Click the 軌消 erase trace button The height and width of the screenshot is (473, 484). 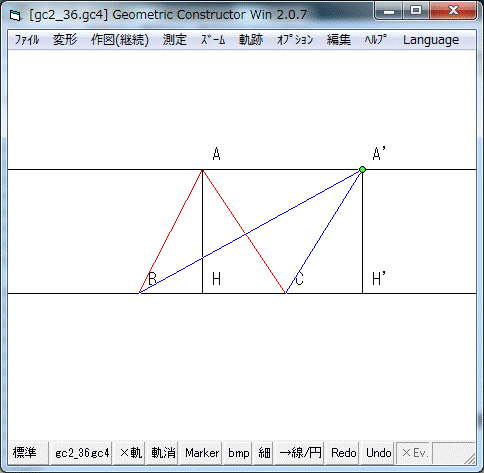tap(162, 453)
